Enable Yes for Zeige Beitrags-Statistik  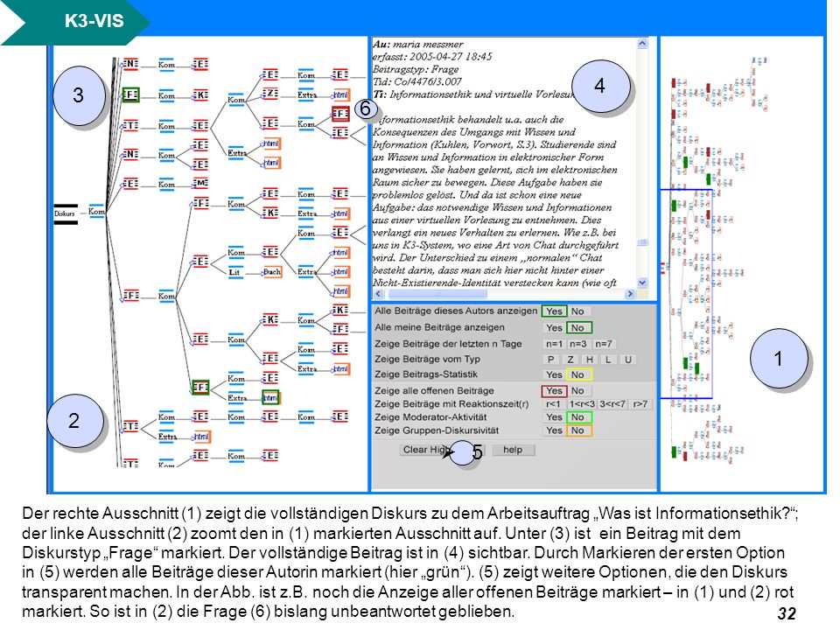[554, 374]
